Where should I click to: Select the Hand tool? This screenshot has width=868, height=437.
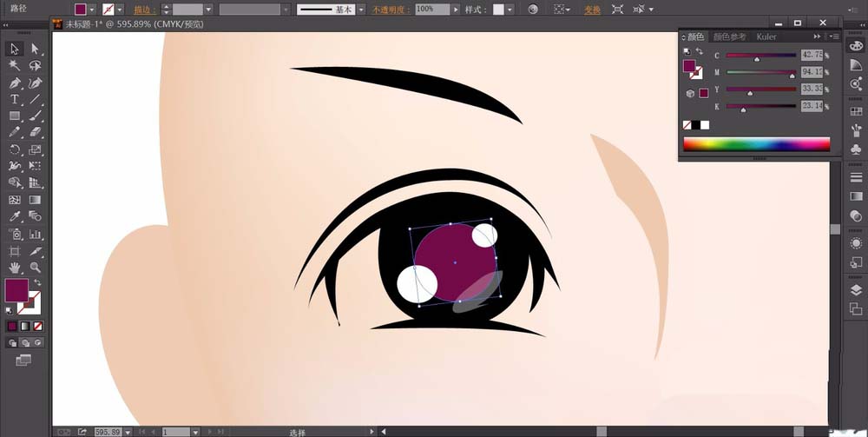(x=15, y=268)
